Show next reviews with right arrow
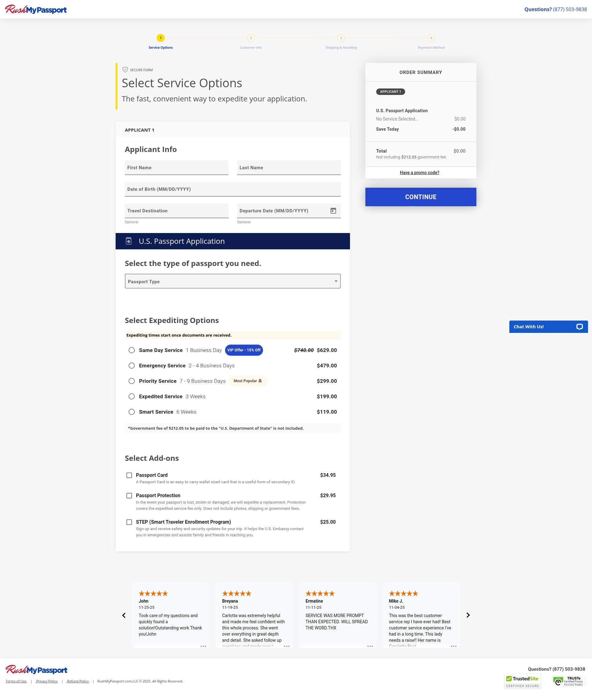592x700 pixels. pyautogui.click(x=468, y=615)
